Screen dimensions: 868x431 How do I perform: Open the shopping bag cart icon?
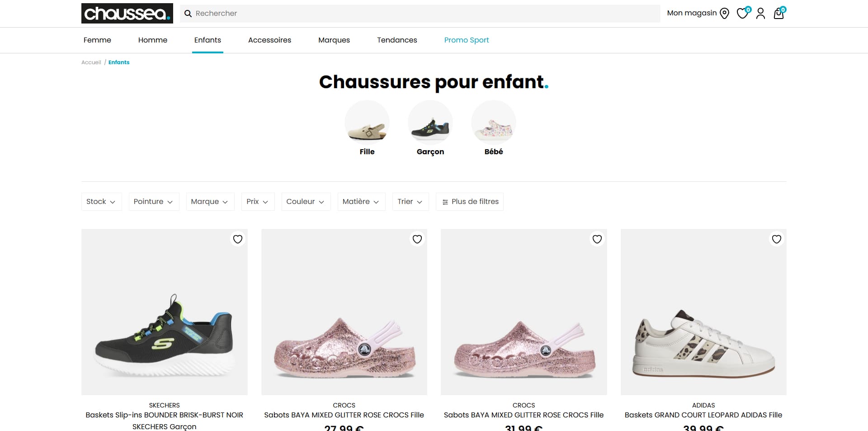(779, 13)
